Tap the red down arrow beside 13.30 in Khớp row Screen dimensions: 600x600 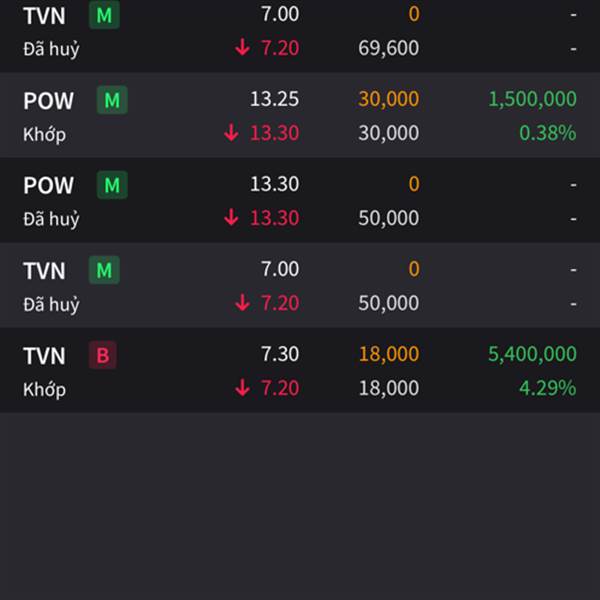[231, 133]
